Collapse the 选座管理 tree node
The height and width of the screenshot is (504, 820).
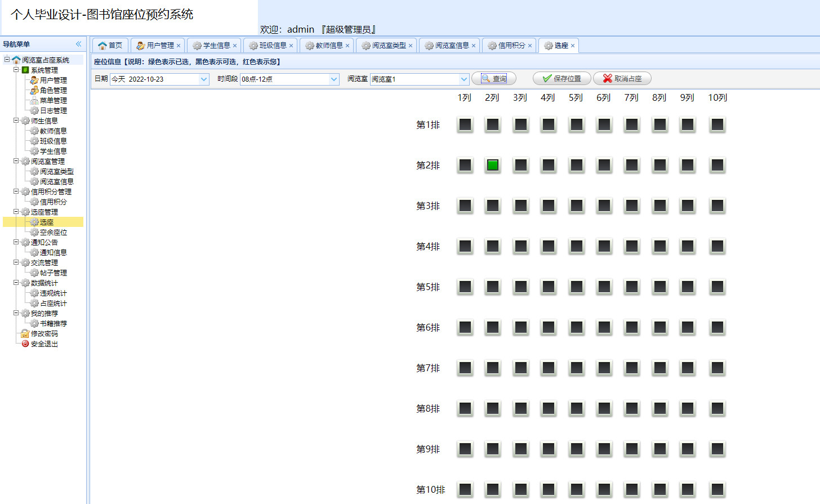(16, 212)
